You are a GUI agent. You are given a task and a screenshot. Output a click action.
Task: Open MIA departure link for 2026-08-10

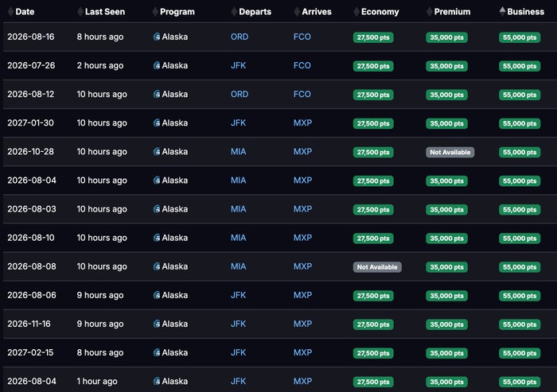point(239,238)
